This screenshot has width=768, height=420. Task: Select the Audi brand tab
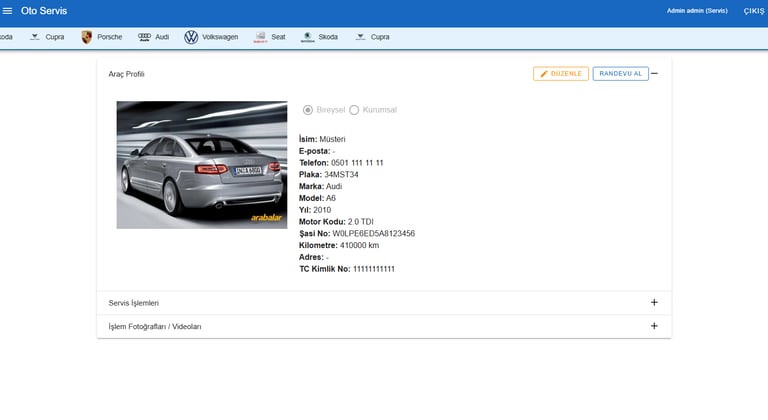coord(154,37)
